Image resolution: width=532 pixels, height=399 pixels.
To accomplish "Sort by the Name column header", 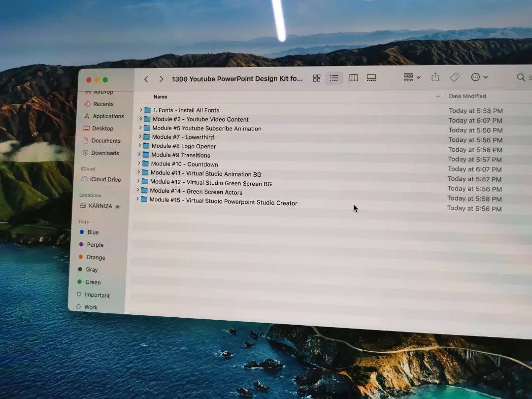I will click(x=160, y=97).
